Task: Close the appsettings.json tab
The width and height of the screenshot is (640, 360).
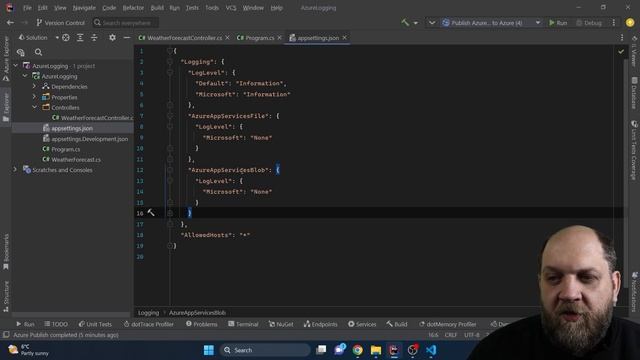Action: click(x=344, y=38)
